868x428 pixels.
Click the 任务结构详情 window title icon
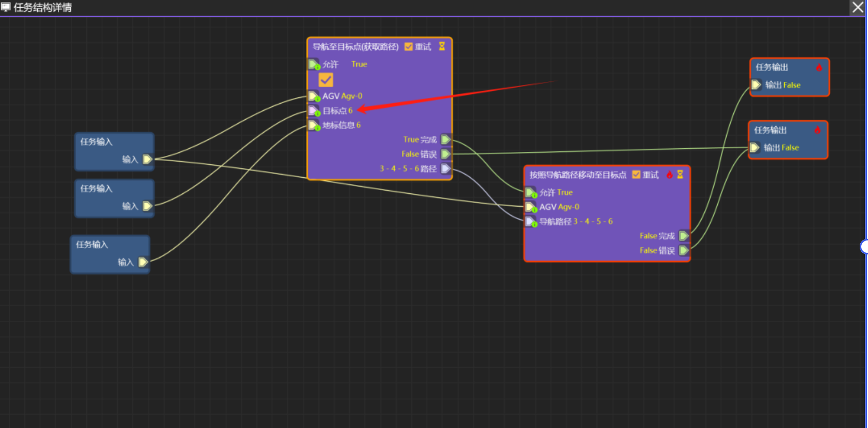click(x=6, y=7)
